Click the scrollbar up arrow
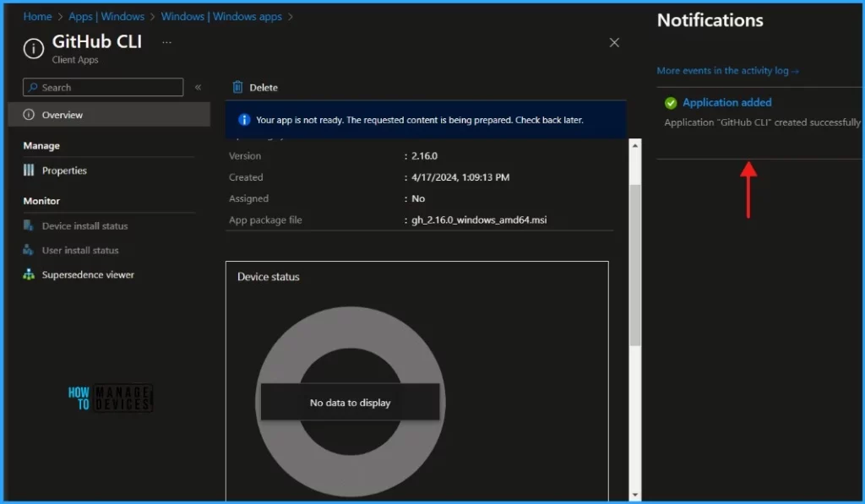Viewport: 865px width, 504px height. 635,145
